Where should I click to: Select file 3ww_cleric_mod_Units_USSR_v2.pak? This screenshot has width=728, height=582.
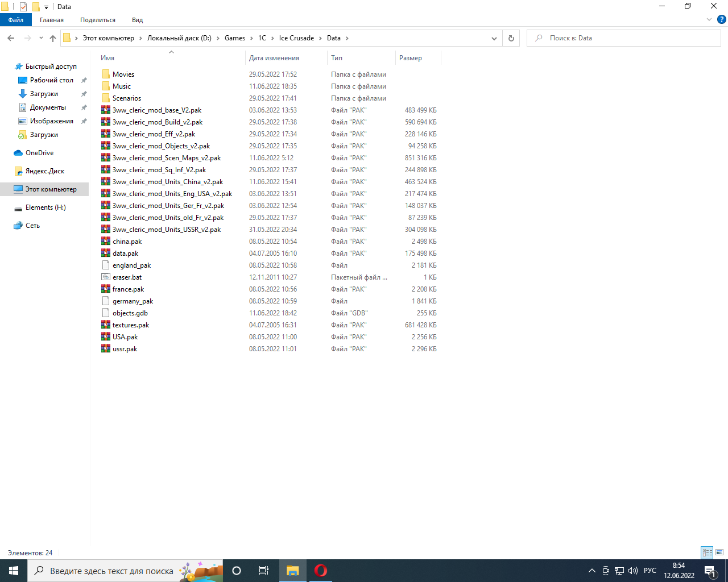167,230
